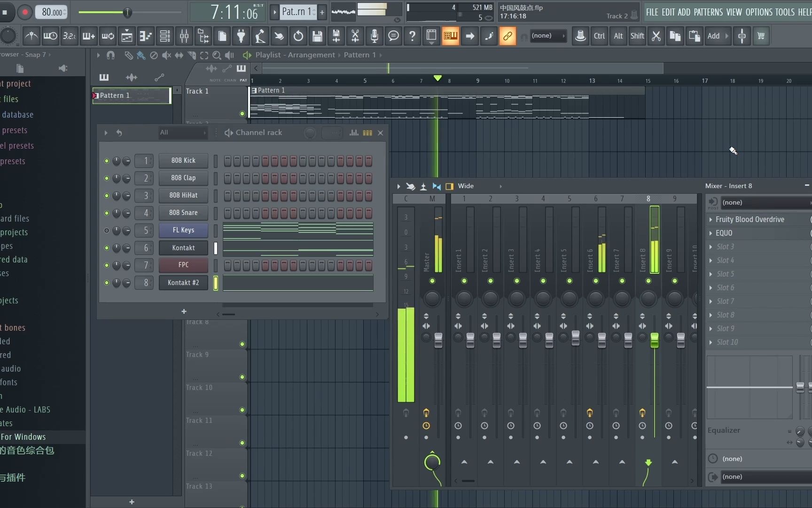This screenshot has width=812, height=508.
Task: Open the Mixer window toolbar icon
Action: pyautogui.click(x=184, y=36)
